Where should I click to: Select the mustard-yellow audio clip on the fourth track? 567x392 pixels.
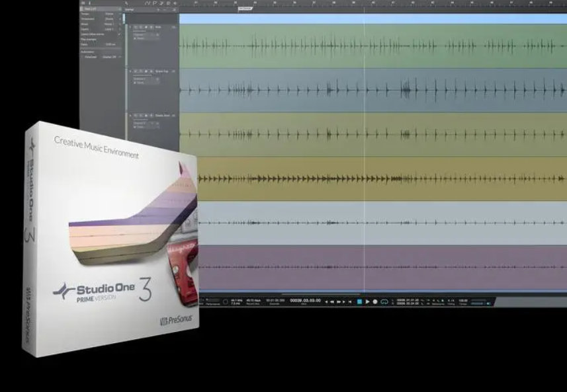pyautogui.click(x=382, y=178)
